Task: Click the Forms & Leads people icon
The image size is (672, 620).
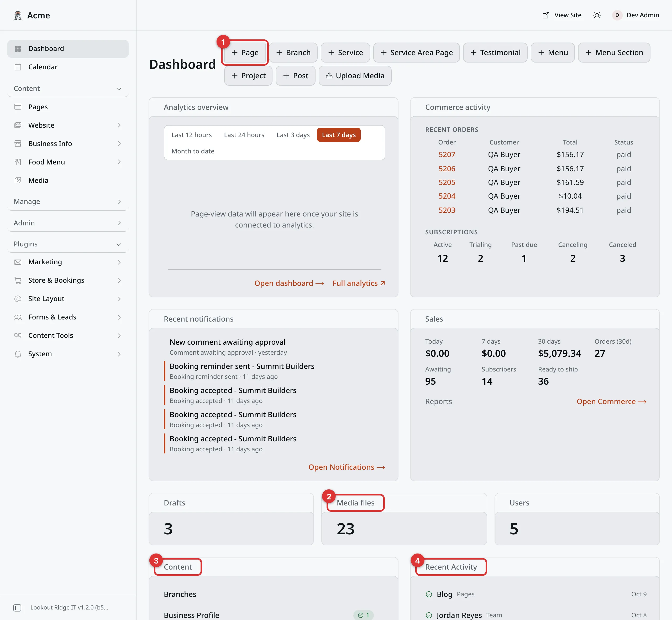Action: click(18, 317)
